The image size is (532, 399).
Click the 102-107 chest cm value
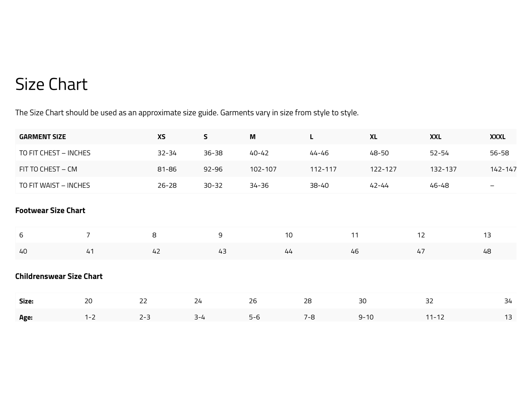[263, 169]
